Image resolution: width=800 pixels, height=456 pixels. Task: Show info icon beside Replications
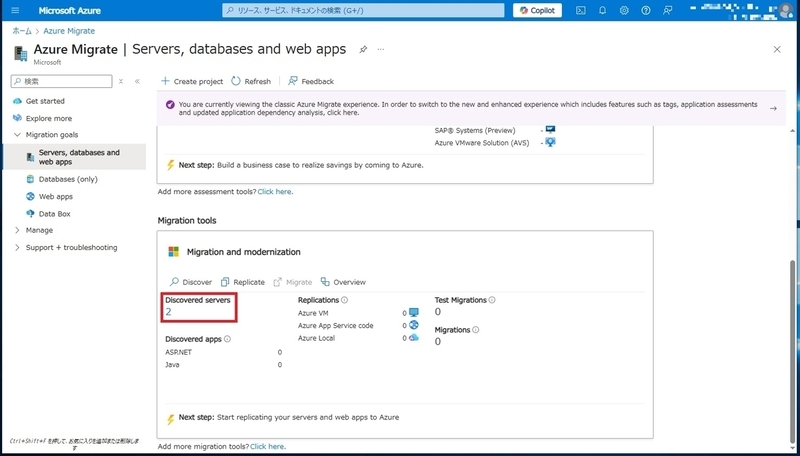point(344,300)
